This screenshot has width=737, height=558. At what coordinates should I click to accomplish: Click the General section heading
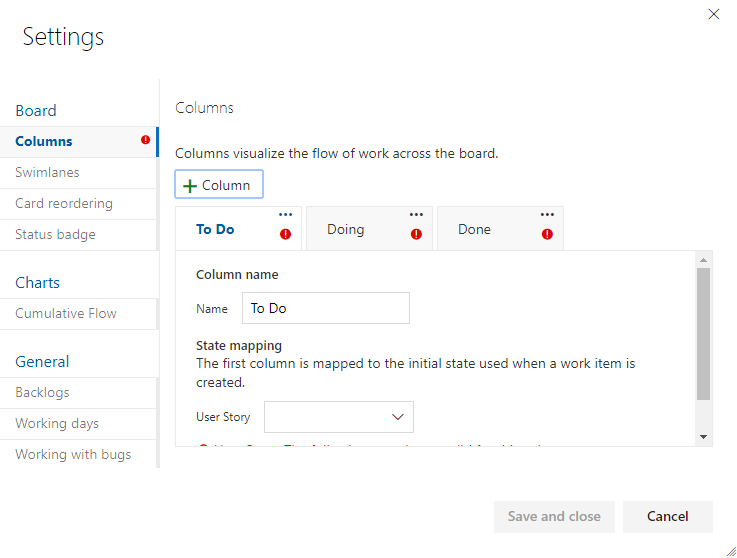[x=42, y=362]
